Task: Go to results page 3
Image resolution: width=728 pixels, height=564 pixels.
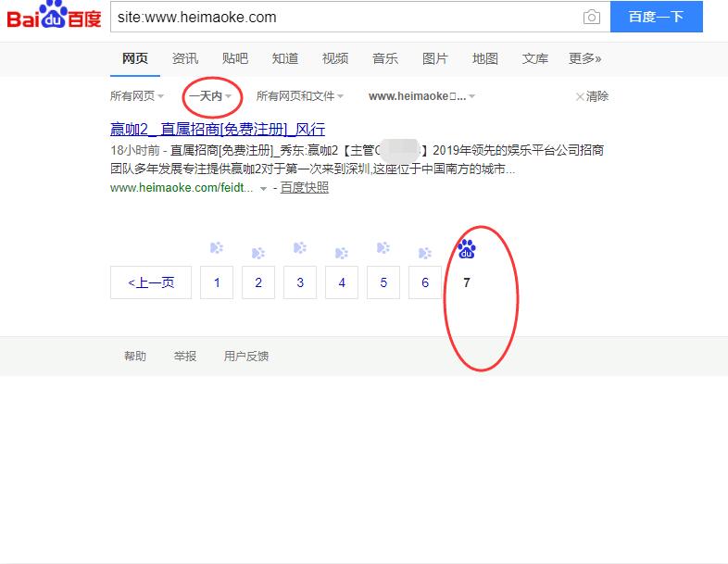Action: [x=300, y=282]
